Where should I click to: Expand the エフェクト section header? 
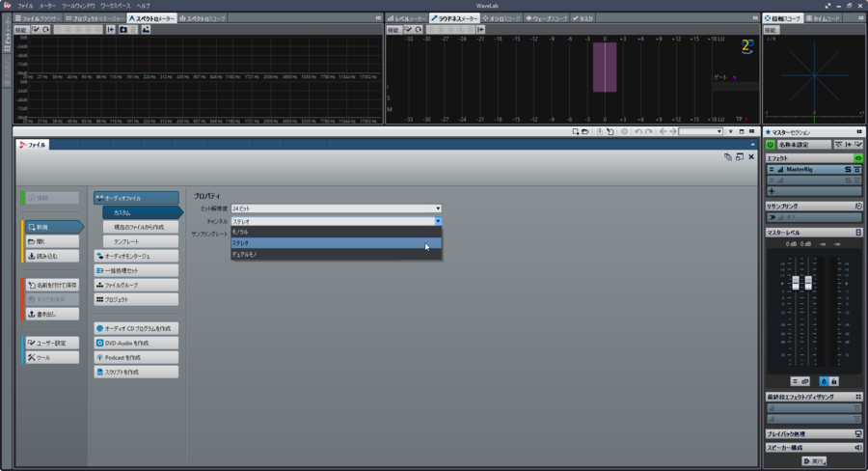814,158
